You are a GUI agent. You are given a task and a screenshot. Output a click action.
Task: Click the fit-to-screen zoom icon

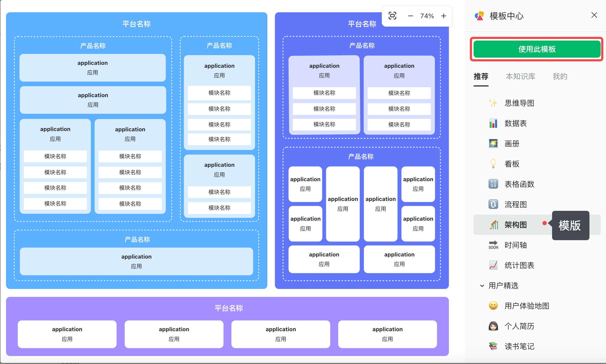tap(392, 16)
